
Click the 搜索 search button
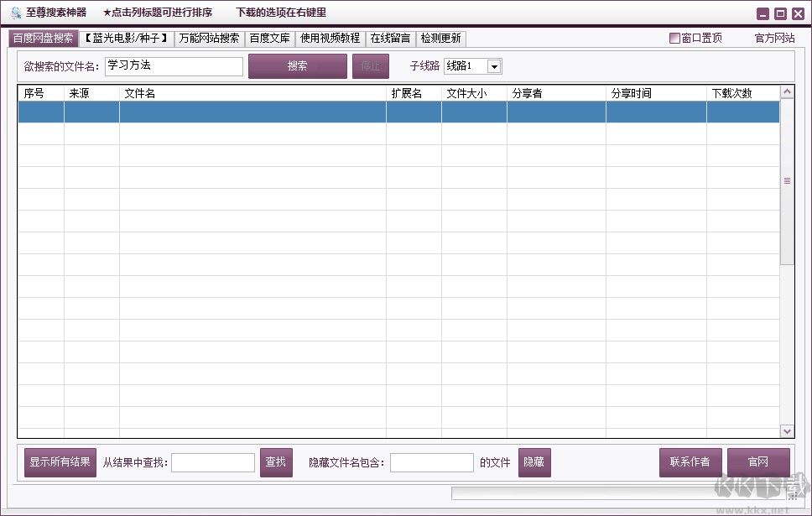[x=298, y=66]
